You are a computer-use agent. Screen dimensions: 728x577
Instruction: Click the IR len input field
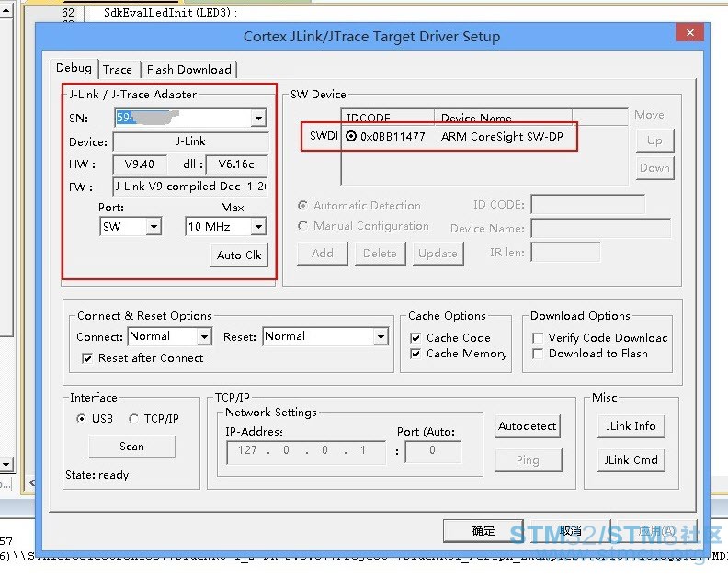pos(565,252)
